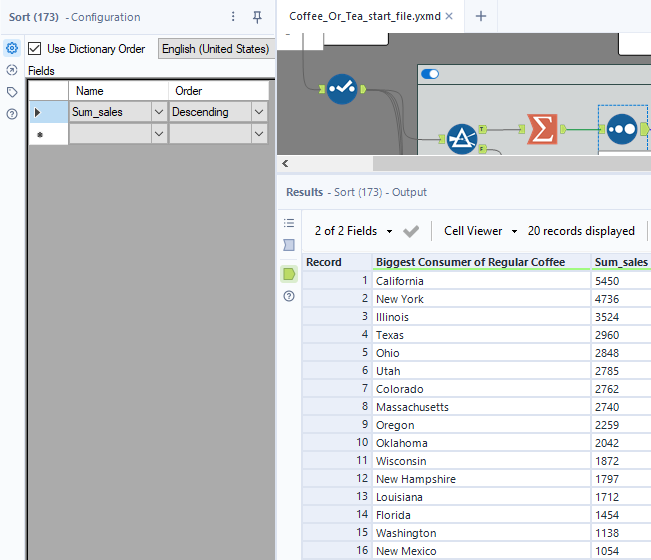Viewport: 651px width, 560px height.
Task: Select the 4736 Sum_sales value
Action: tap(621, 299)
